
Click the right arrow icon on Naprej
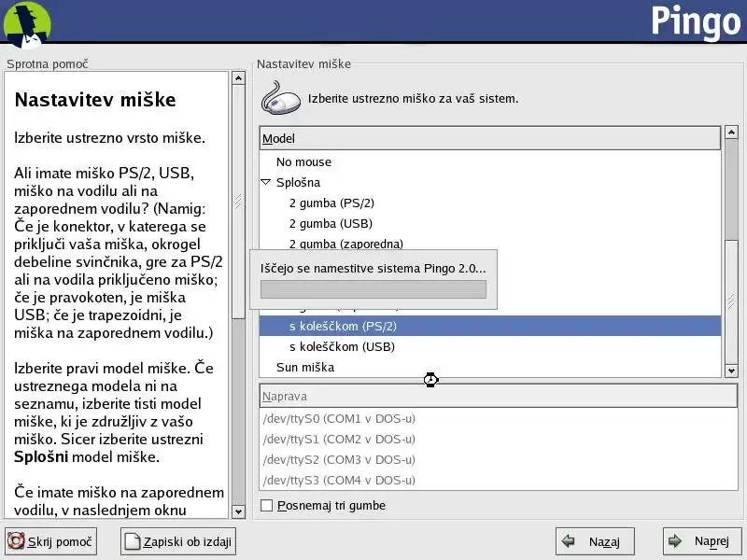coord(674,541)
